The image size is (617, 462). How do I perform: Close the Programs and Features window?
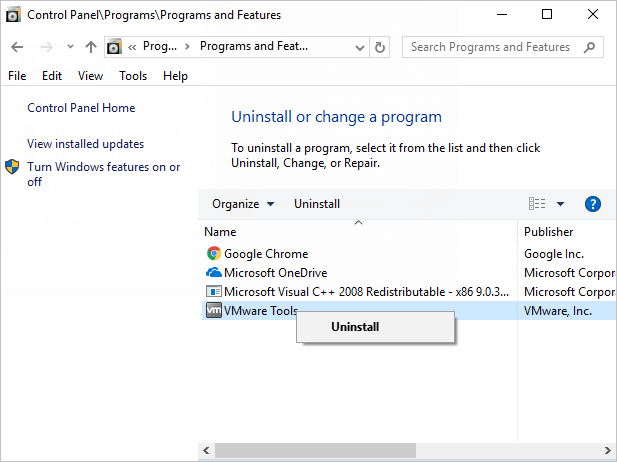pyautogui.click(x=593, y=15)
